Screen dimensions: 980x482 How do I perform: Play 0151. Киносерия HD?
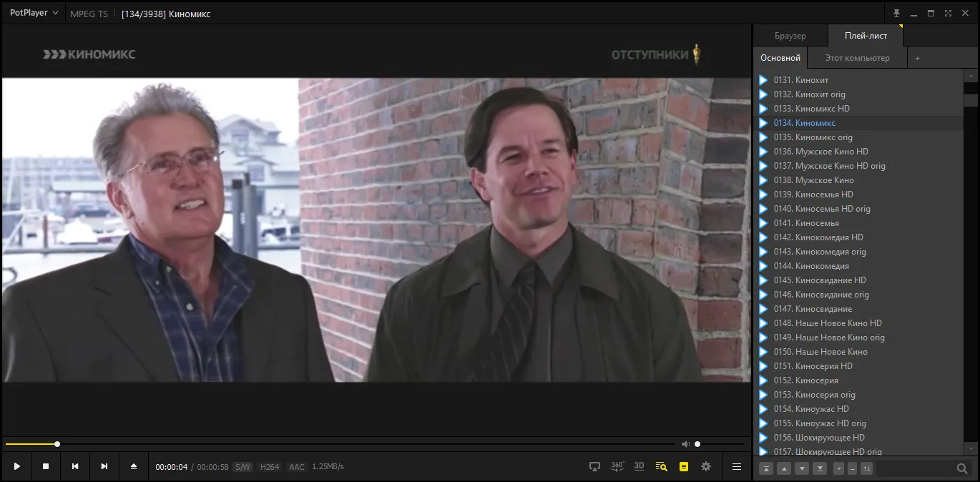[858, 366]
